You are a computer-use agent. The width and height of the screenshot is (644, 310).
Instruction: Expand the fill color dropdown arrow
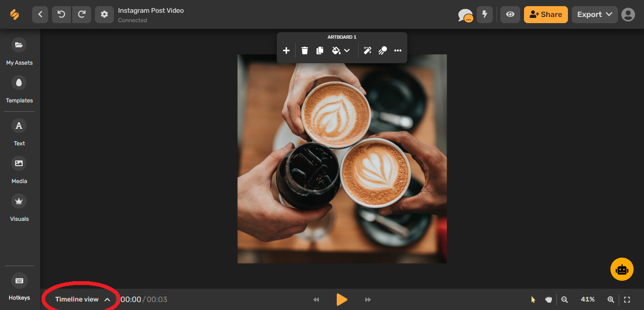coord(347,50)
